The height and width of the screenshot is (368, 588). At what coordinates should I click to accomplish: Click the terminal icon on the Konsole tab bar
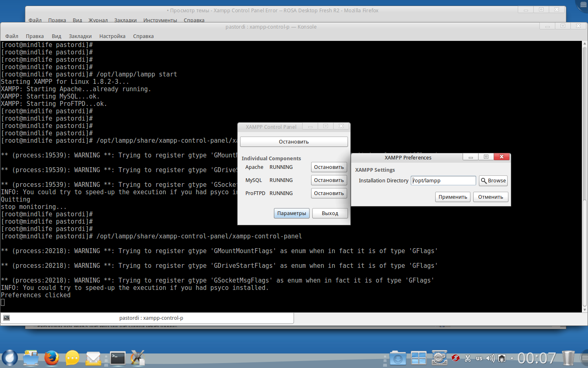[x=7, y=318]
